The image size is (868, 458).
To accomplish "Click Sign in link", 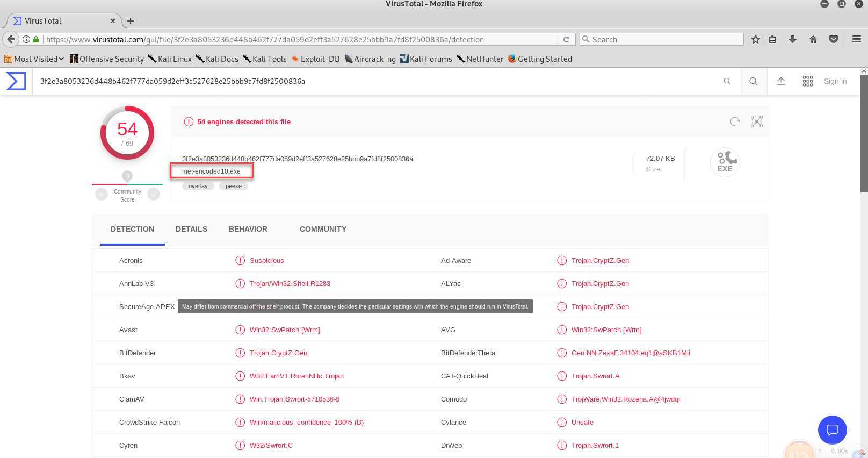I will [835, 81].
